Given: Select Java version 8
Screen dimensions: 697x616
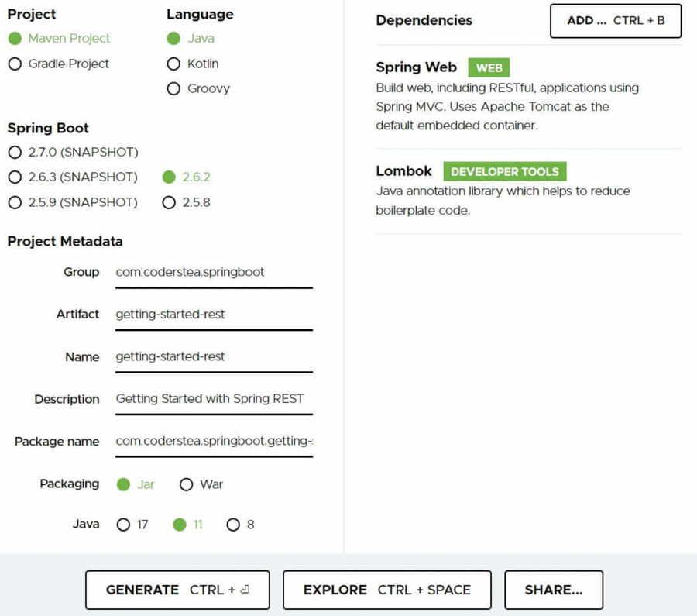Looking at the screenshot, I should [x=233, y=524].
